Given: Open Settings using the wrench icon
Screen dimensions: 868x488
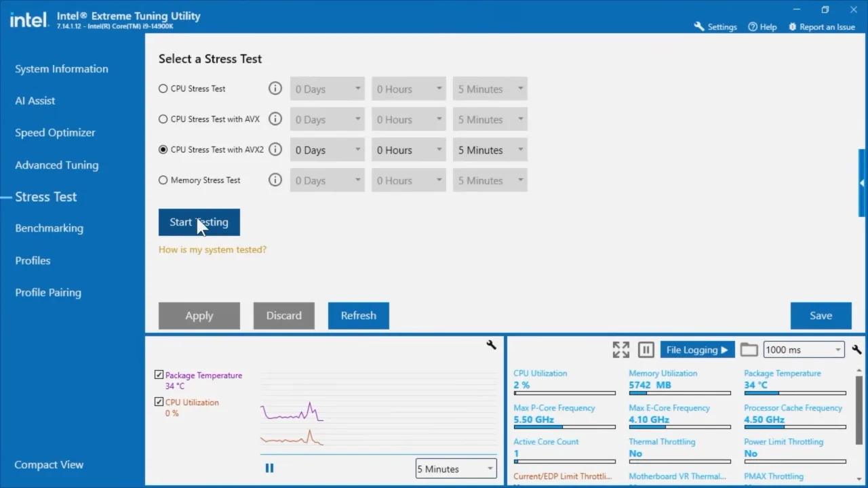Looking at the screenshot, I should [699, 26].
